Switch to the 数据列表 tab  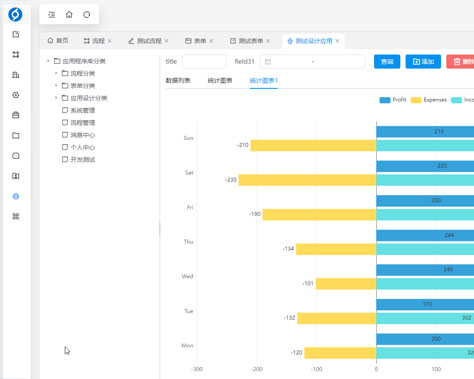[x=178, y=80]
